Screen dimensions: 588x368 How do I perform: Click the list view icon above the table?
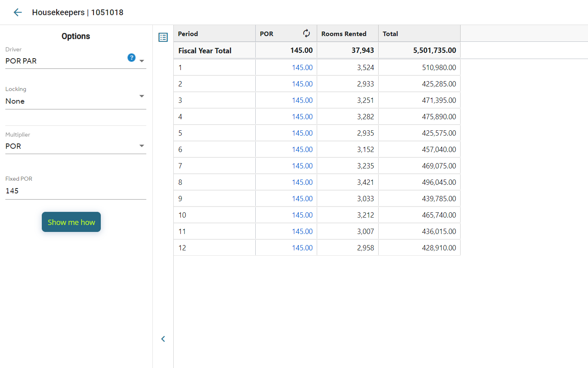(x=163, y=37)
